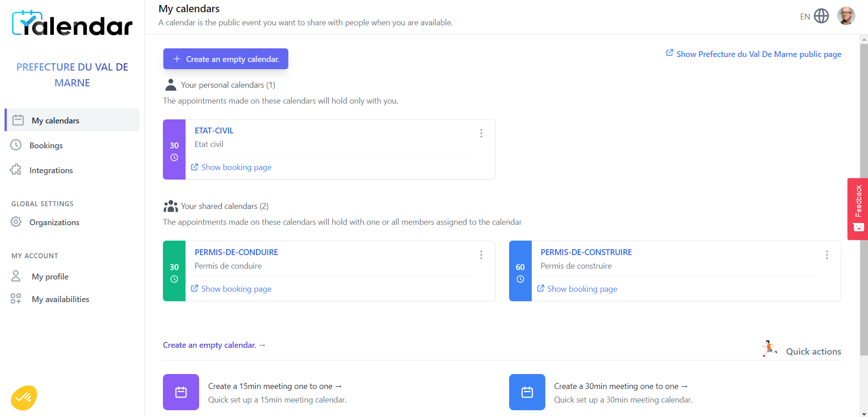868x417 pixels.
Task: Select My availabilities in the sidebar
Action: (60, 299)
